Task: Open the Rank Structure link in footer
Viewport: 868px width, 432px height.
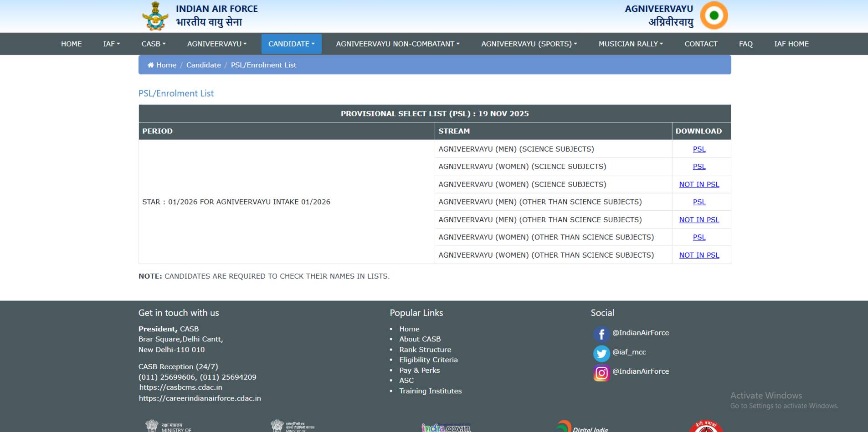Action: [x=425, y=350]
